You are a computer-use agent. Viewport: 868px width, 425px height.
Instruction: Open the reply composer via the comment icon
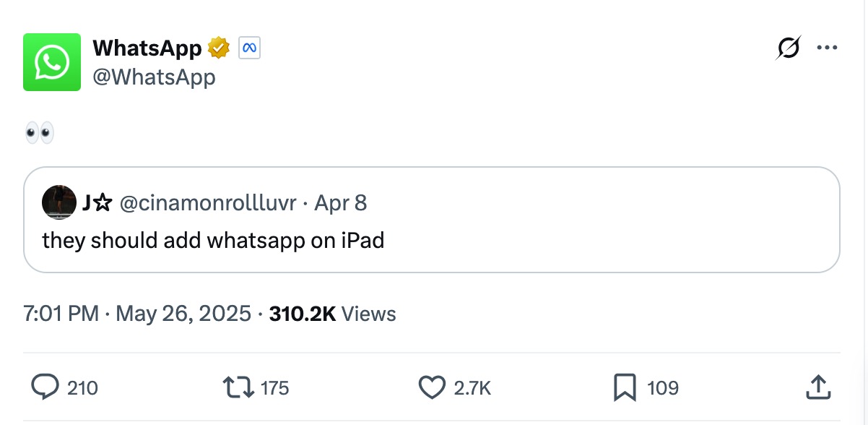46,387
